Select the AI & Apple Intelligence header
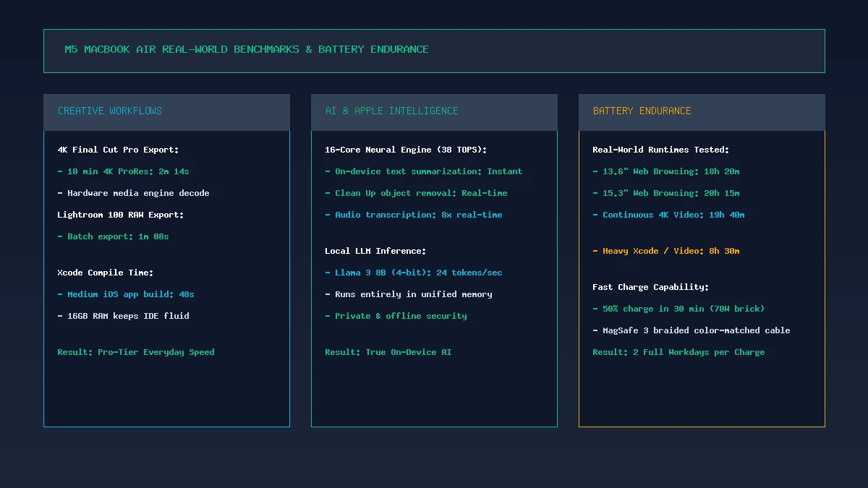Screen dimensions: 868x488 click(434, 112)
